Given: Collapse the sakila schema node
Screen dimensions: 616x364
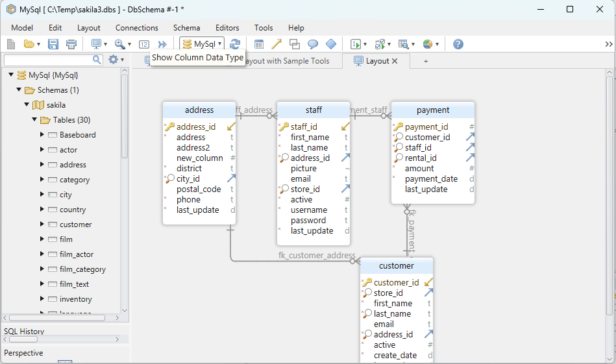Looking at the screenshot, I should (27, 104).
